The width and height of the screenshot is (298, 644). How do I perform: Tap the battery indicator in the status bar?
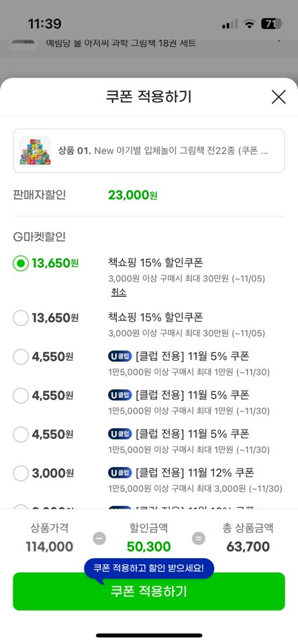pyautogui.click(x=272, y=24)
